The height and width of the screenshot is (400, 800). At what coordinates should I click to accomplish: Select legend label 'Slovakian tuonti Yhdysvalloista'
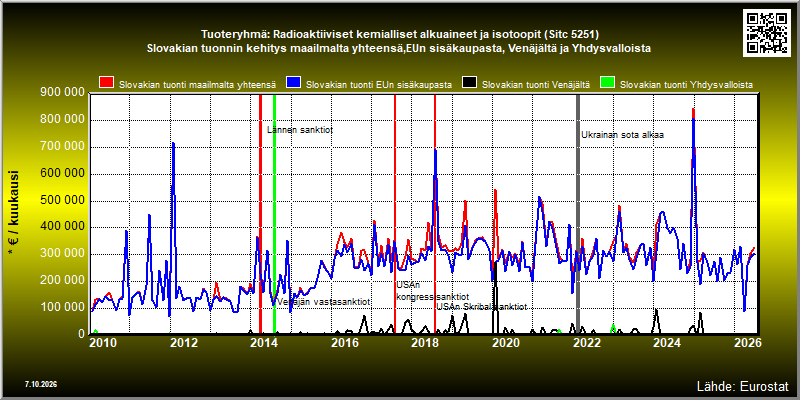pyautogui.click(x=686, y=85)
